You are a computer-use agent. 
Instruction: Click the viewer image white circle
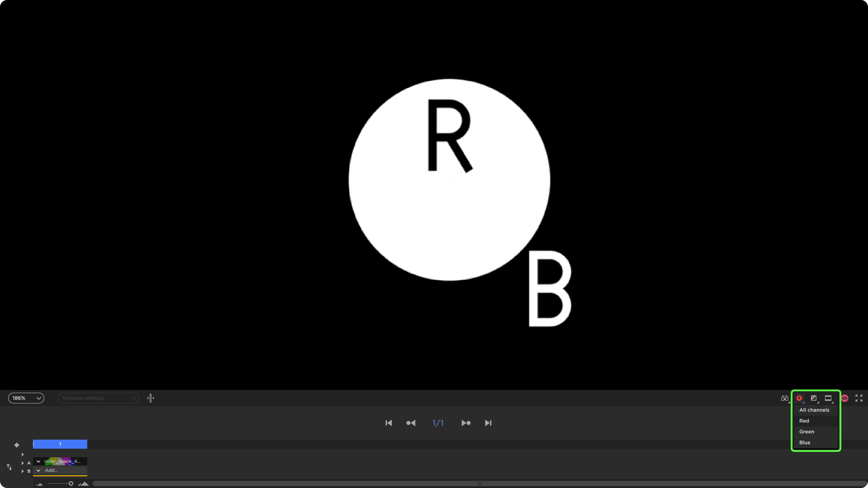449,180
